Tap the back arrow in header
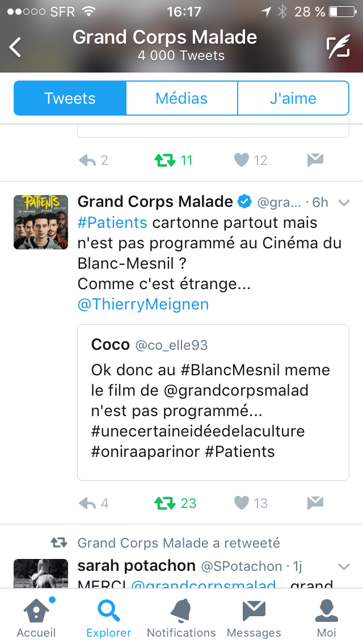 [16, 47]
